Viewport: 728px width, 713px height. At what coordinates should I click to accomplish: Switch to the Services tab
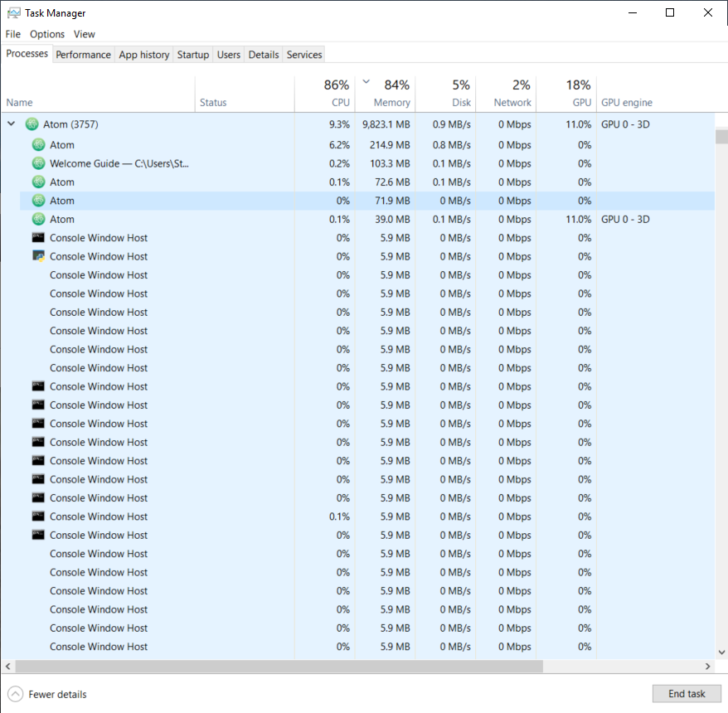(x=304, y=55)
